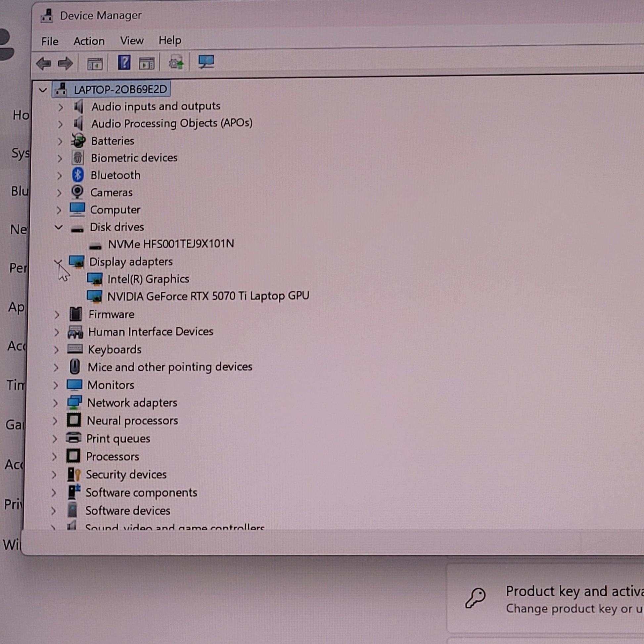The image size is (644, 644).
Task: Collapse the Disk drives category
Action: click(58, 227)
